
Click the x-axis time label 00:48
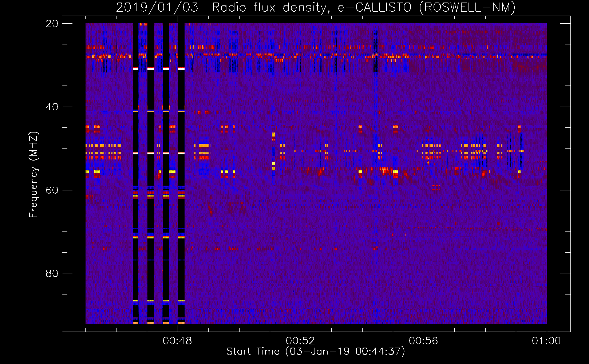pos(177,341)
